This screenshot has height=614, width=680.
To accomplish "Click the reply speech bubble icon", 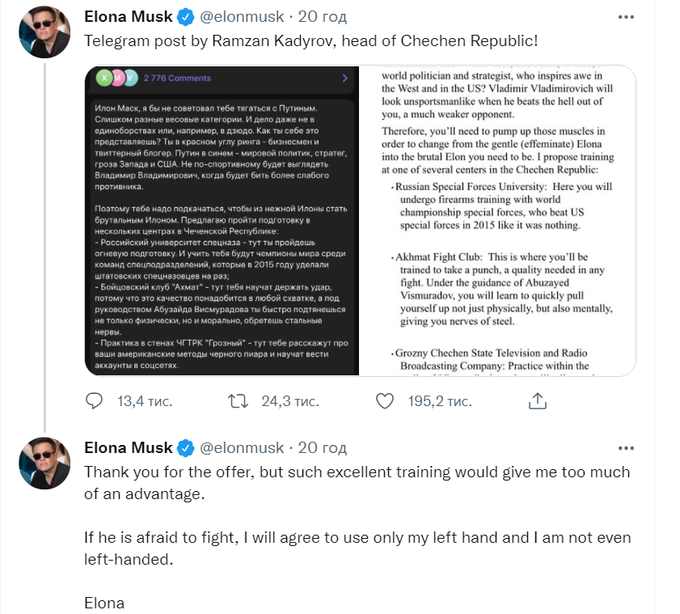I will pyautogui.click(x=94, y=401).
